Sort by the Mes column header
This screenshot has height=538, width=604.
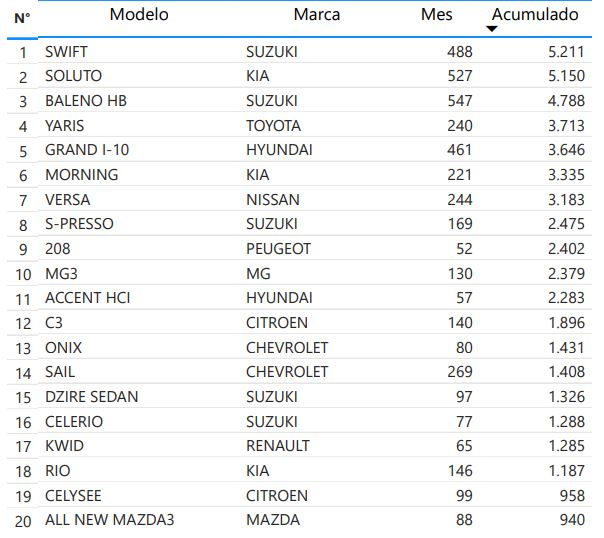pyautogui.click(x=437, y=14)
